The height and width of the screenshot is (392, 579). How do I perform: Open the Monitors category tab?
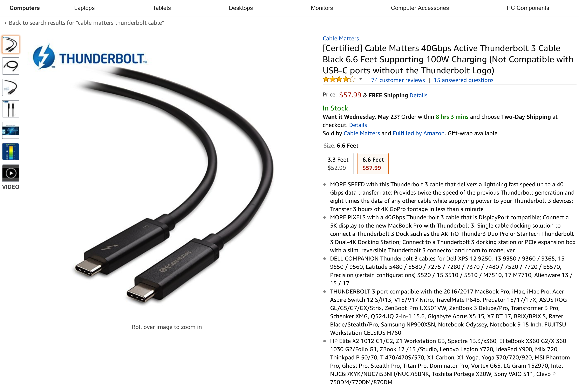click(x=322, y=8)
